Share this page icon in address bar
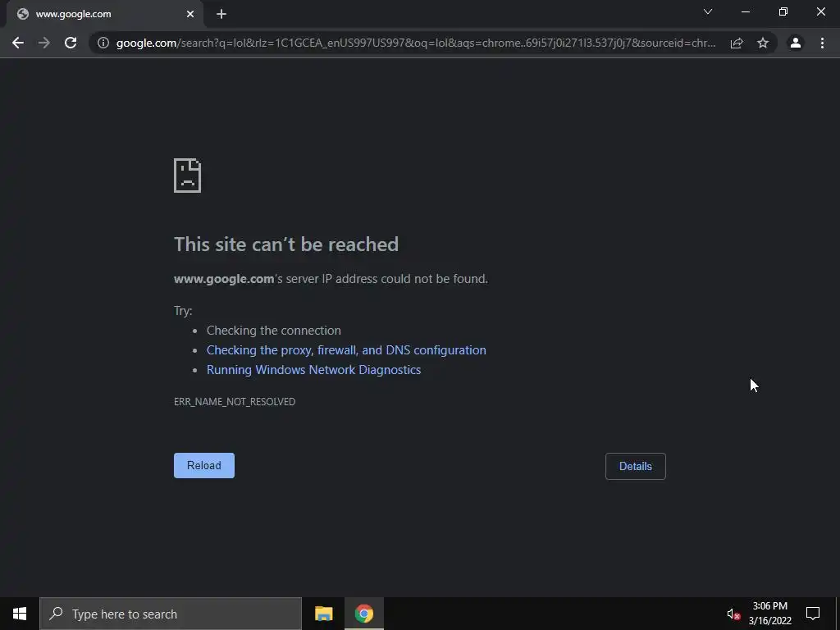The width and height of the screenshot is (840, 630). [x=737, y=43]
